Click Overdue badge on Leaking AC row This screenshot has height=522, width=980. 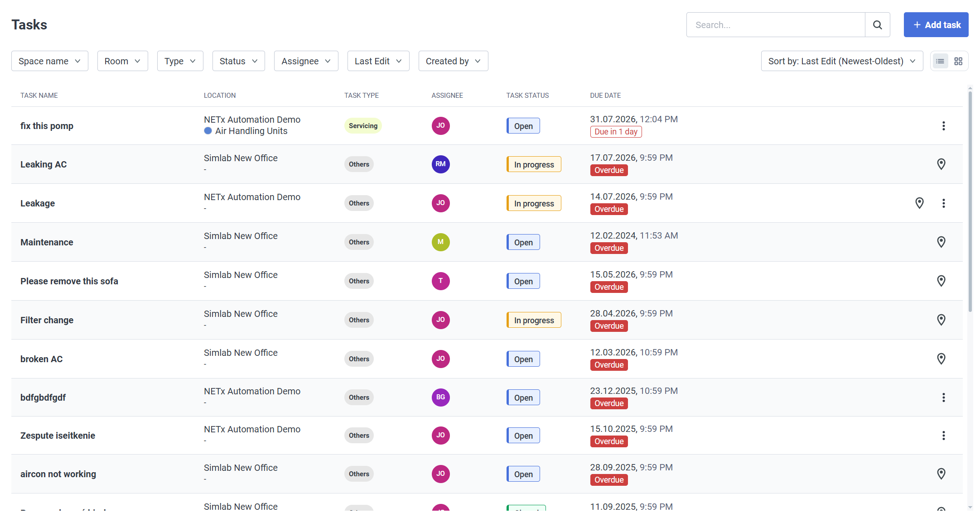click(609, 170)
